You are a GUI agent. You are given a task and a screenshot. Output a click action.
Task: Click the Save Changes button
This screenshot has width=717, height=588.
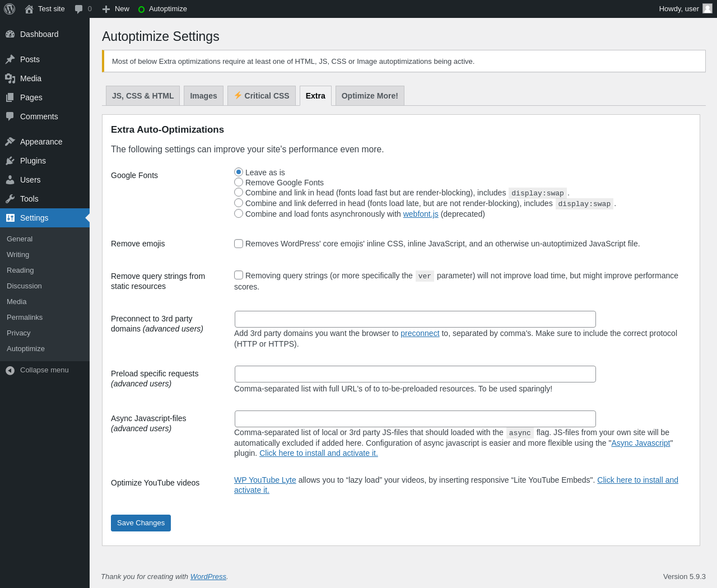(x=141, y=523)
